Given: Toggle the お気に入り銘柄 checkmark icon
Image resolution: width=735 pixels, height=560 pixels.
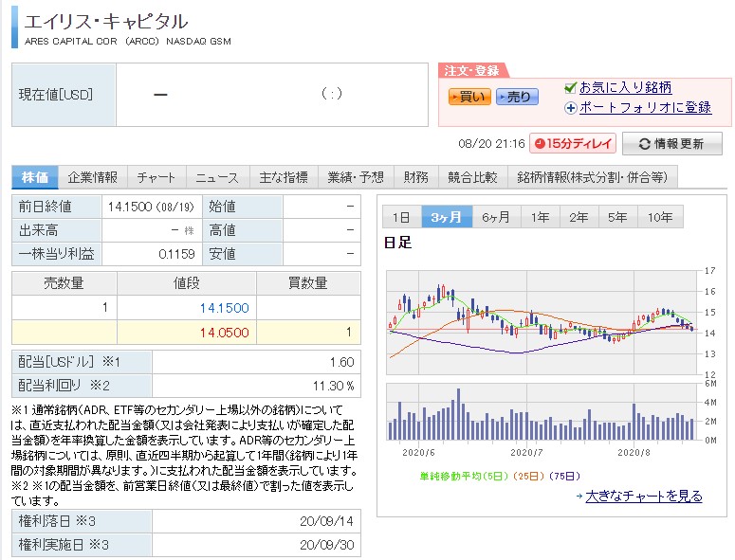Looking at the screenshot, I should (x=570, y=87).
